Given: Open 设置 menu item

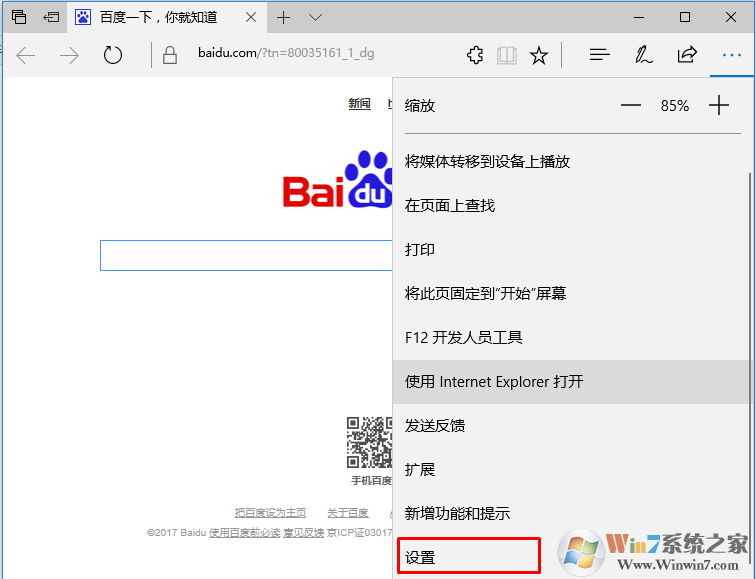Looking at the screenshot, I should [469, 556].
